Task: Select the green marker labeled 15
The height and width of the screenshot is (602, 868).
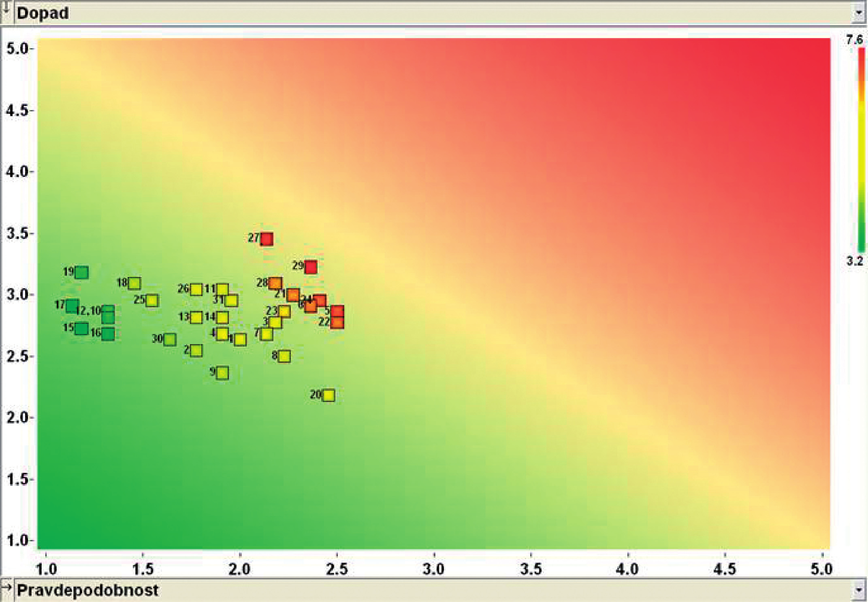Action: 82,328
